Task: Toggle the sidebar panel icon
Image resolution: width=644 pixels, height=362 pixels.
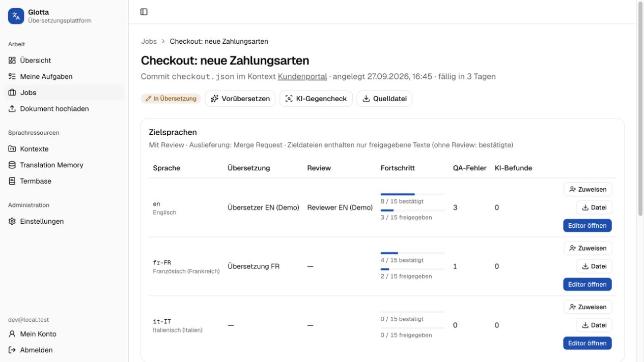Action: [x=144, y=12]
